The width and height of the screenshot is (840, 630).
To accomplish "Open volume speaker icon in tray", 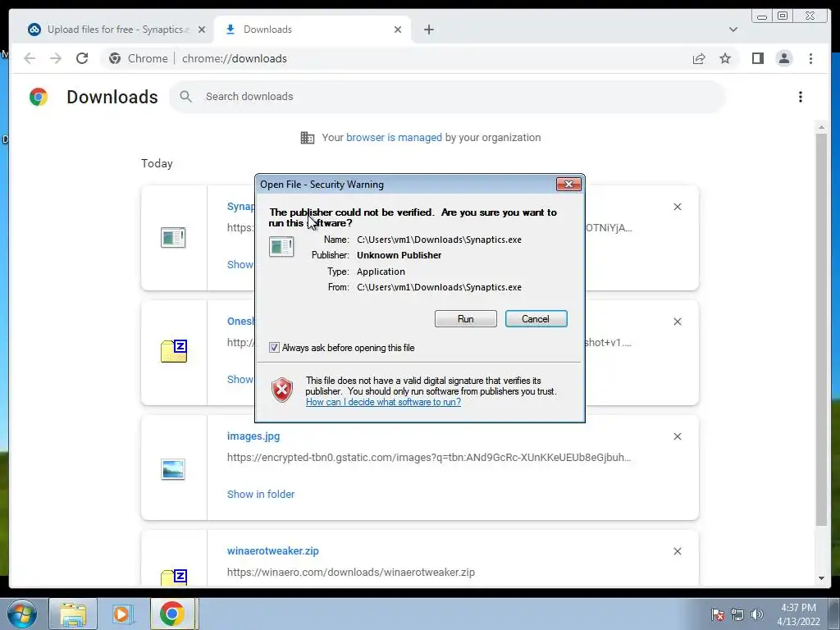I will point(757,614).
